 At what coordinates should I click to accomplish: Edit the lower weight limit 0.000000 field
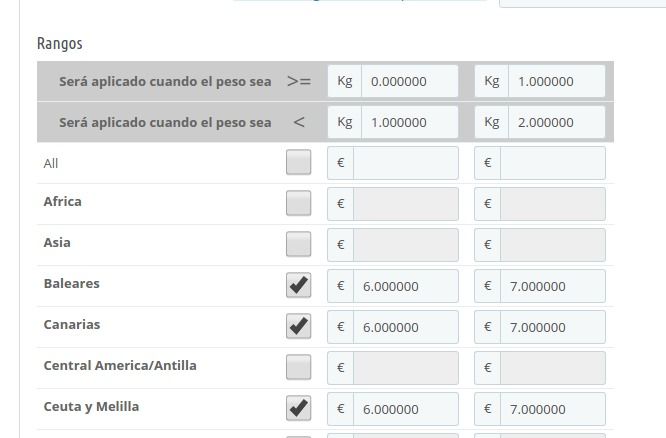tap(409, 81)
